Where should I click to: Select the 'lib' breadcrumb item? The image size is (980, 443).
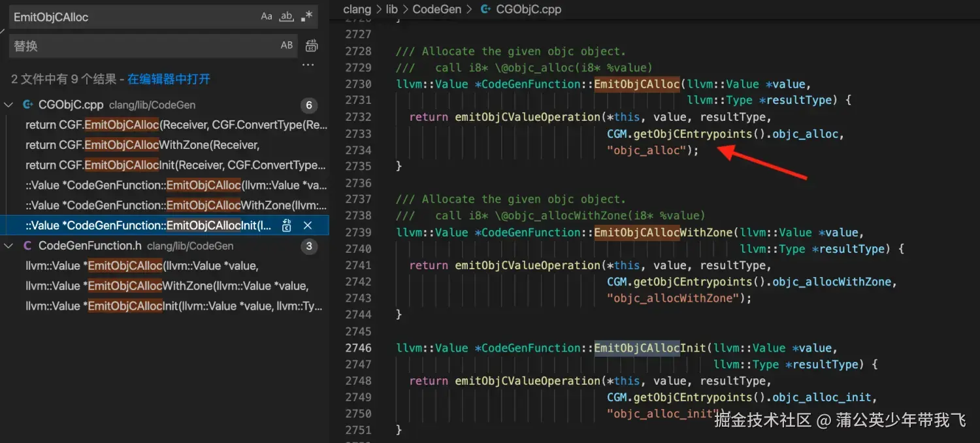tap(393, 9)
